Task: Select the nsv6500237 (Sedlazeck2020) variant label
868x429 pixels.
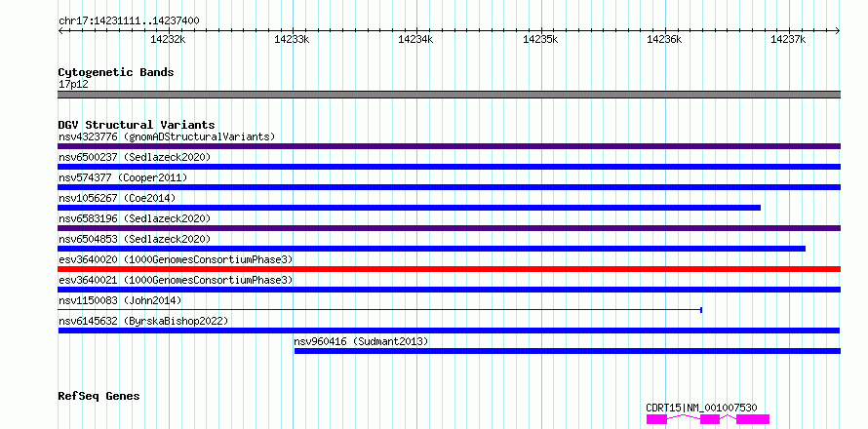Action: click(135, 157)
